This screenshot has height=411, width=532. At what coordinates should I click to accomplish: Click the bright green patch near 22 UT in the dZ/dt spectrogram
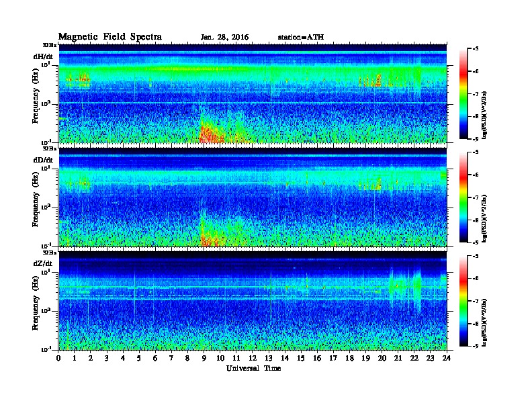[416, 287]
